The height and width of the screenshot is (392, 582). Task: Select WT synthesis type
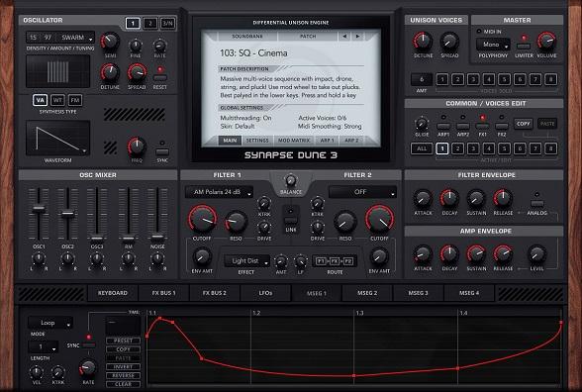coord(57,100)
